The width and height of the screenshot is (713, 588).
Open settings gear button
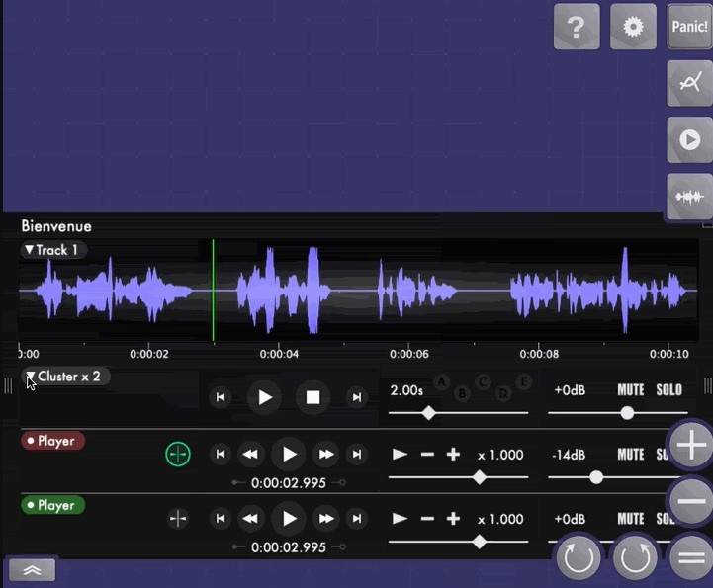coord(633,27)
